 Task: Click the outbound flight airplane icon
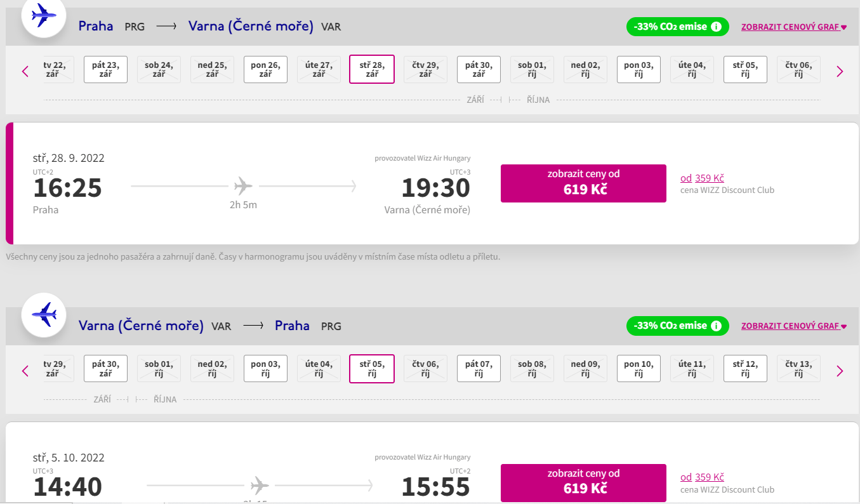pyautogui.click(x=44, y=15)
